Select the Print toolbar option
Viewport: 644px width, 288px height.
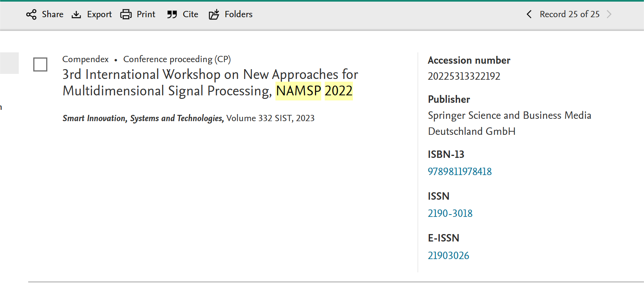coord(138,14)
